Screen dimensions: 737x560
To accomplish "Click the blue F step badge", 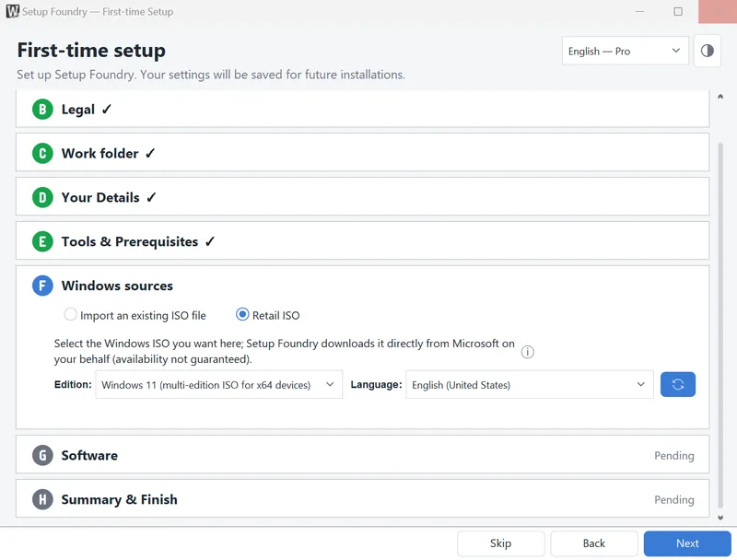I will click(42, 286).
